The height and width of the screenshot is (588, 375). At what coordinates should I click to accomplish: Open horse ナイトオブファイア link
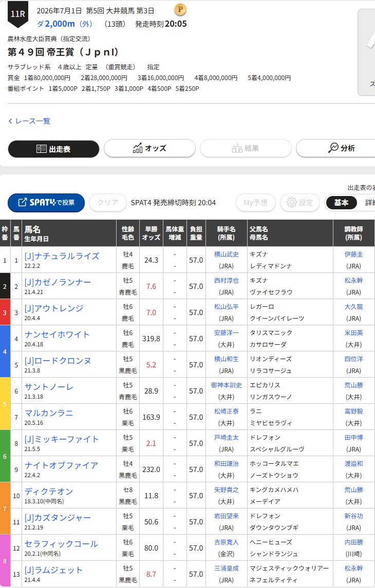click(61, 465)
